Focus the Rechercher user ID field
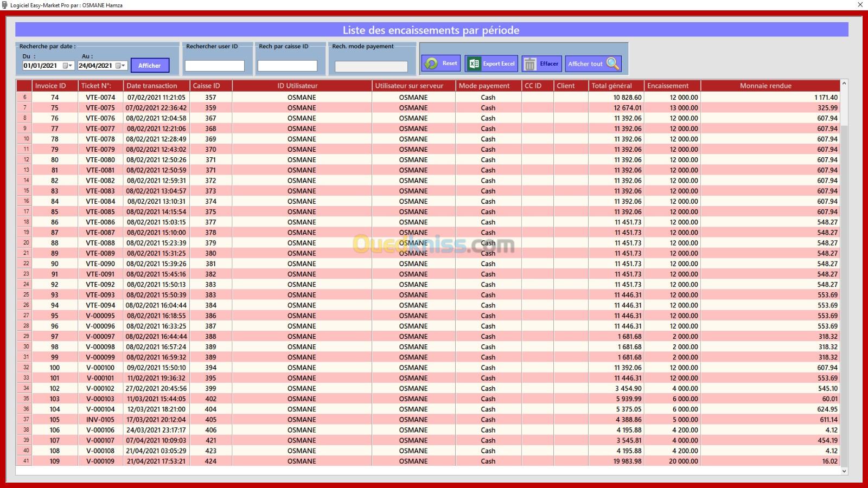 pyautogui.click(x=215, y=66)
